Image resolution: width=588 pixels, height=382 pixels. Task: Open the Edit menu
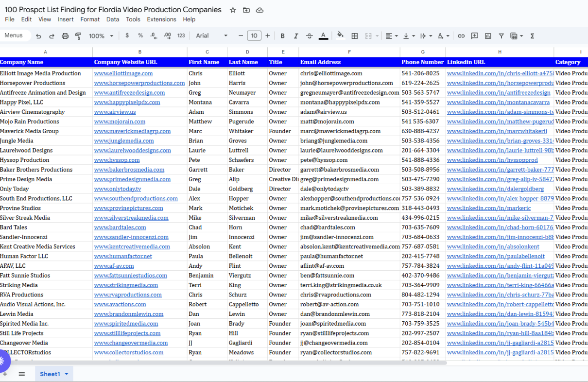point(26,19)
